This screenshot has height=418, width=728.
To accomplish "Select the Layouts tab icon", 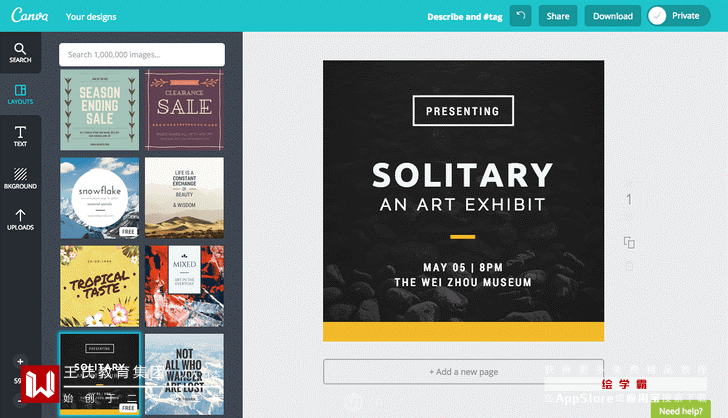I will (x=20, y=95).
